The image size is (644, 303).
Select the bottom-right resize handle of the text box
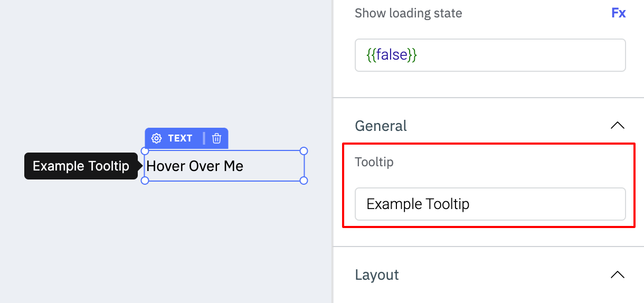304,181
